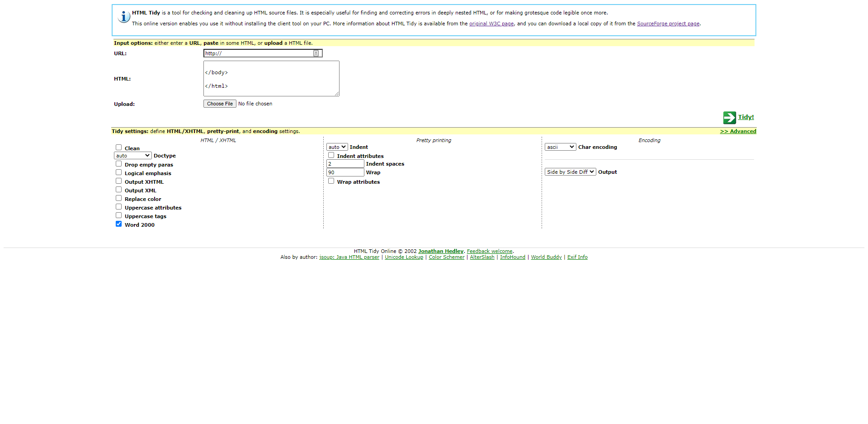Tick the Output XML checkbox

[118, 190]
